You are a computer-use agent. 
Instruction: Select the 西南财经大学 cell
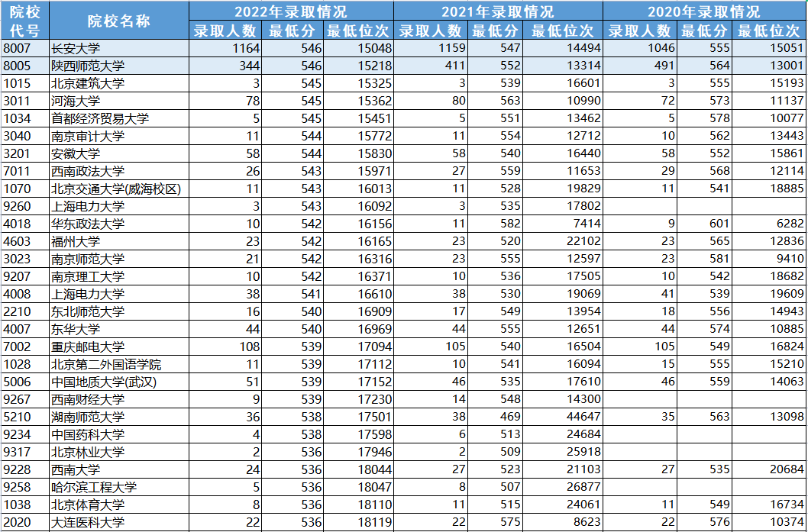point(119,400)
